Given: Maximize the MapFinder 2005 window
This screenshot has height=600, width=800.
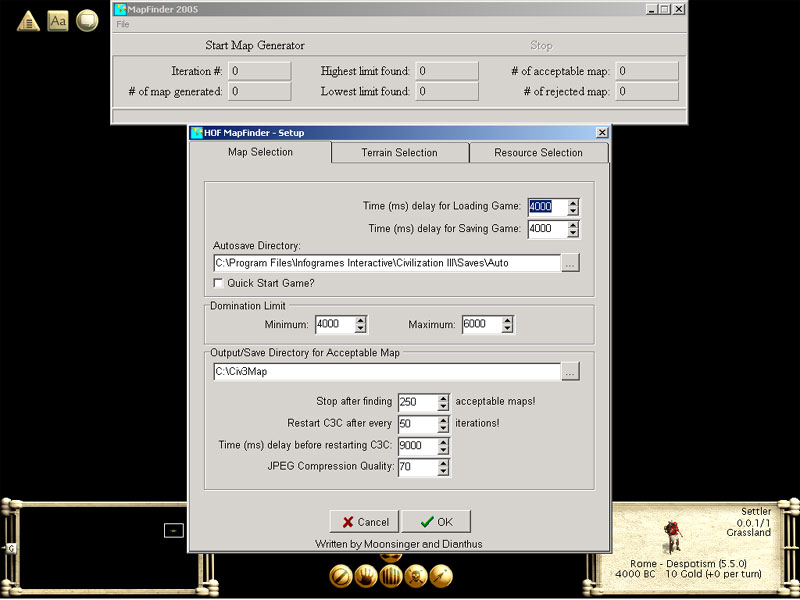Looking at the screenshot, I should (664, 9).
